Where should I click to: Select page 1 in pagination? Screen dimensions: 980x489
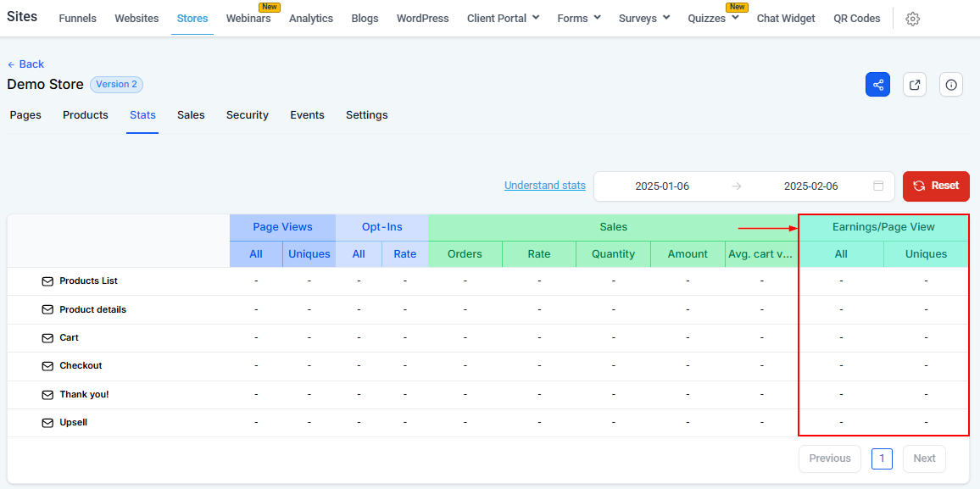pyautogui.click(x=882, y=458)
